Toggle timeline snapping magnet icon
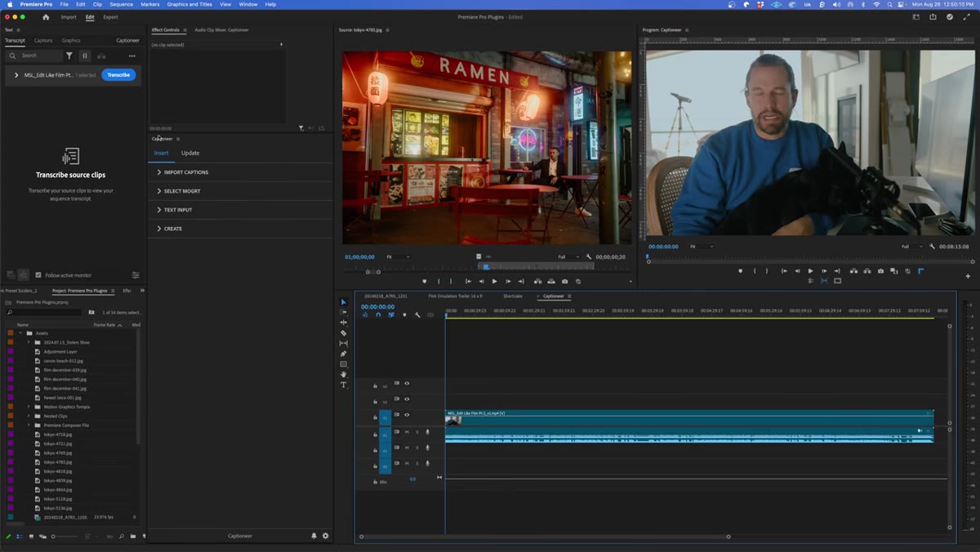 [378, 315]
